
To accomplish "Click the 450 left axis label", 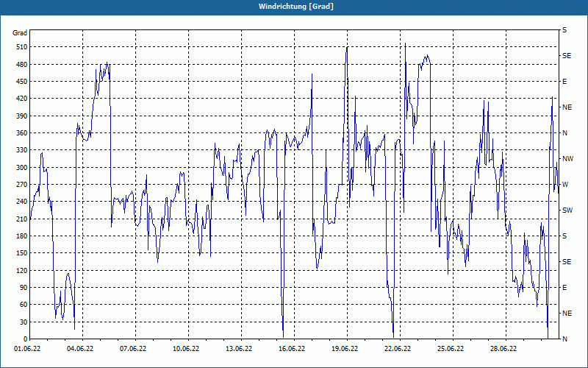I will tap(22, 82).
